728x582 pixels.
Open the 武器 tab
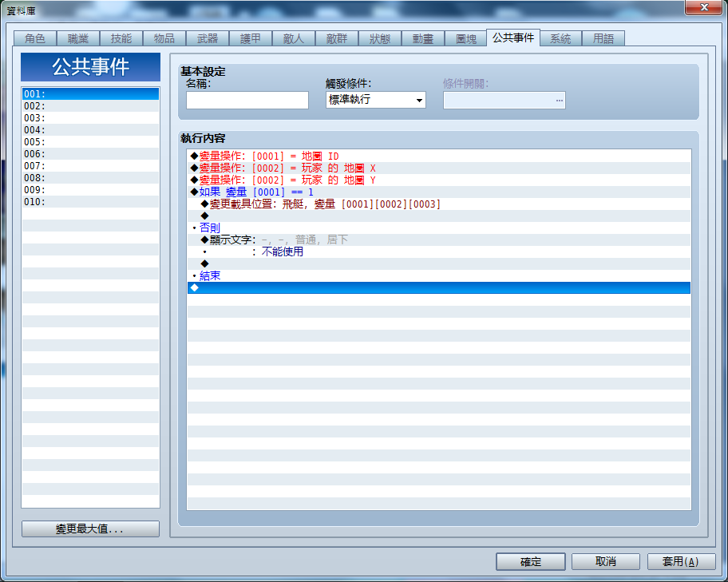click(208, 38)
